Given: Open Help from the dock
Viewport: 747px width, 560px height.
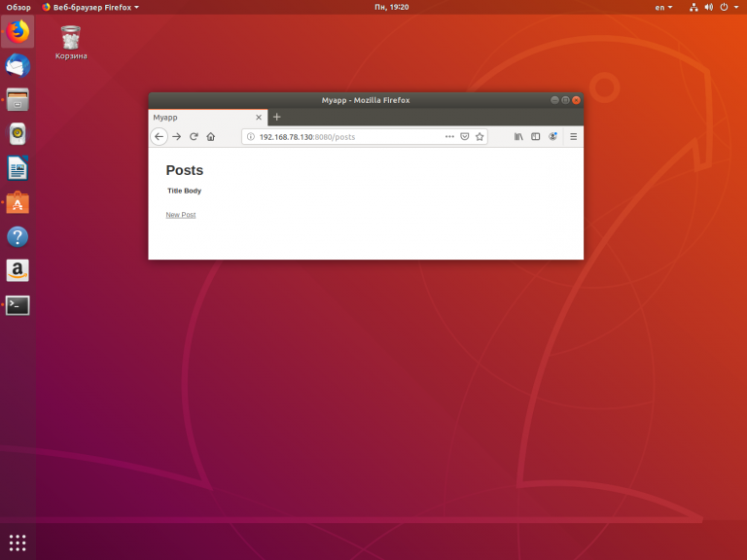Looking at the screenshot, I should [18, 236].
